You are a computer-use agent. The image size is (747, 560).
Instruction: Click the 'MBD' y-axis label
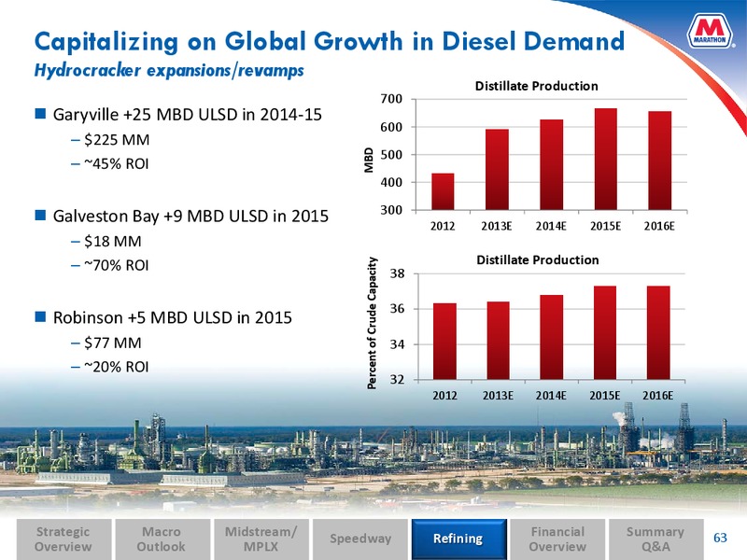[369, 160]
